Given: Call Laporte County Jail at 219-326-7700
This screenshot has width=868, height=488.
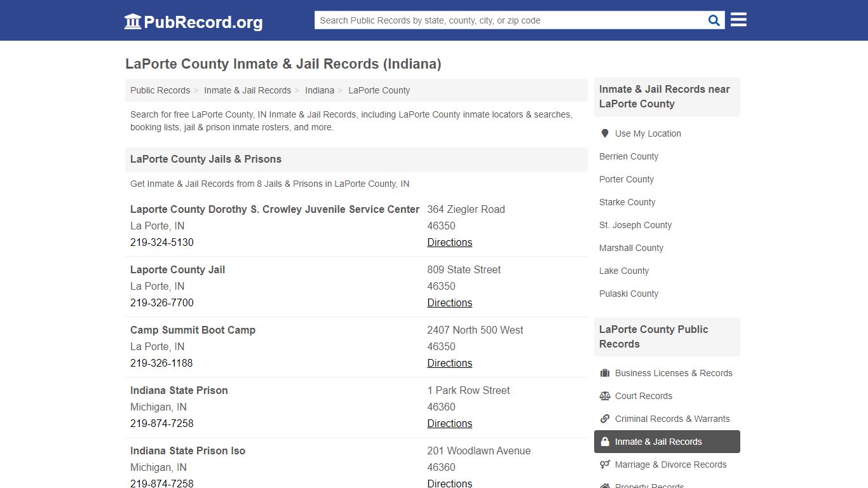Looking at the screenshot, I should click(162, 302).
